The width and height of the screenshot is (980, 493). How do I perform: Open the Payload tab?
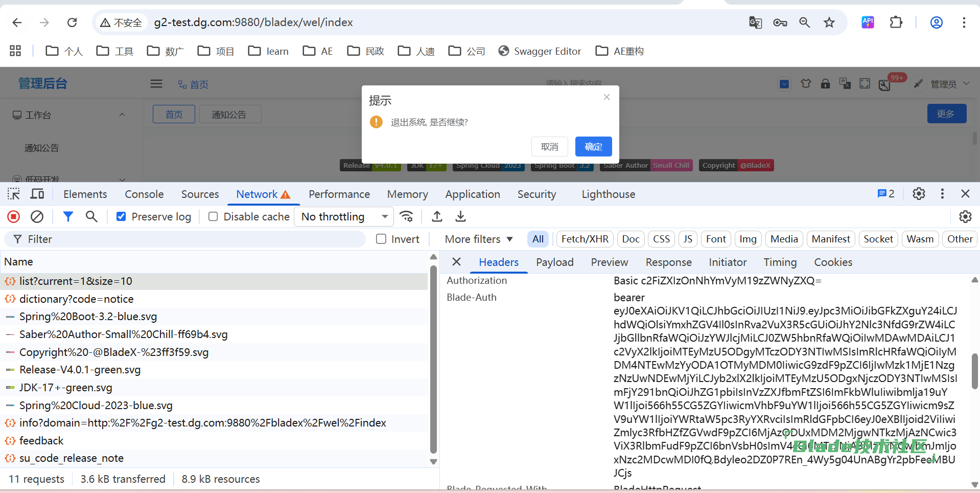[554, 262]
